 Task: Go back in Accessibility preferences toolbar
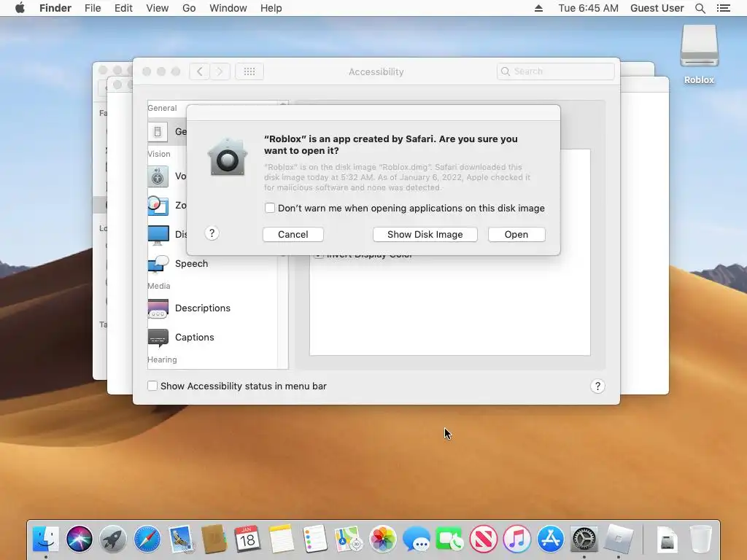tap(200, 71)
